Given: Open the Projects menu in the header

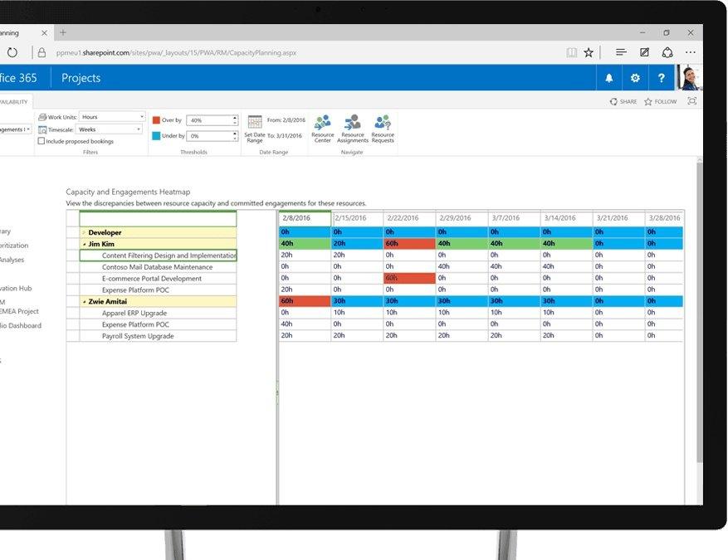Looking at the screenshot, I should [x=81, y=77].
